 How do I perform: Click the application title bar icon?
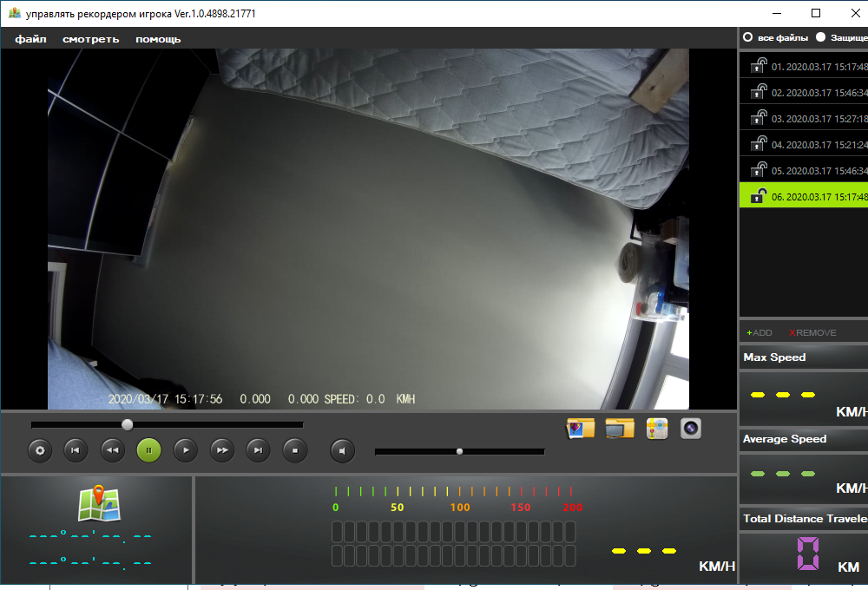[x=15, y=13]
